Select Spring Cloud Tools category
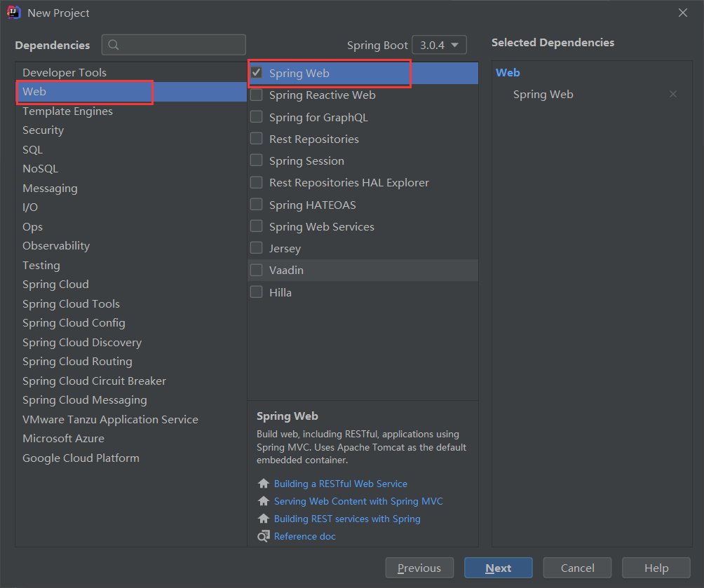 pos(130,304)
